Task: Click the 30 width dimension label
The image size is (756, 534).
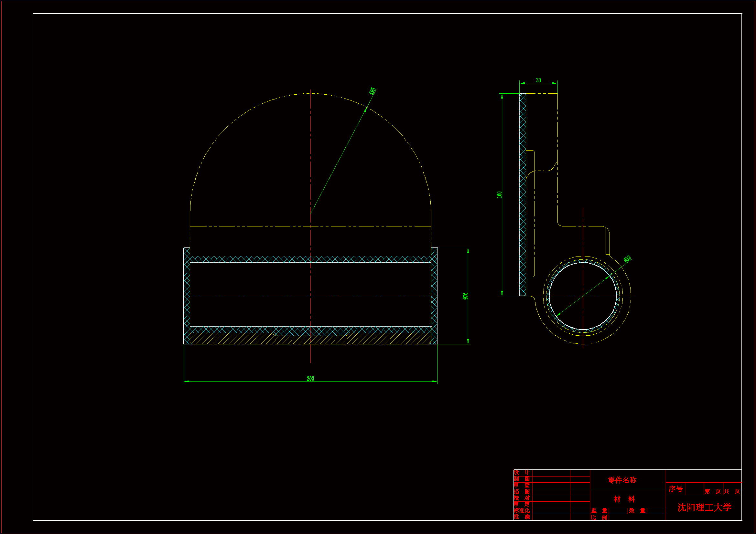Action: (538, 80)
